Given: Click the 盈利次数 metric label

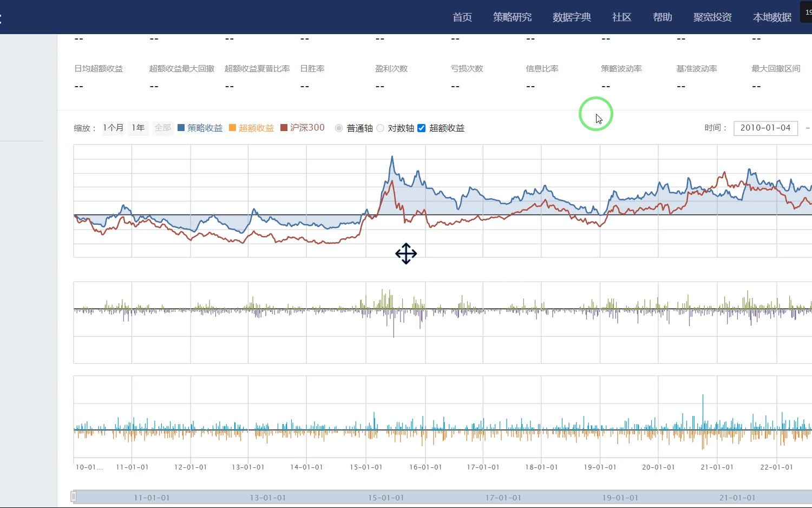Looking at the screenshot, I should point(391,69).
